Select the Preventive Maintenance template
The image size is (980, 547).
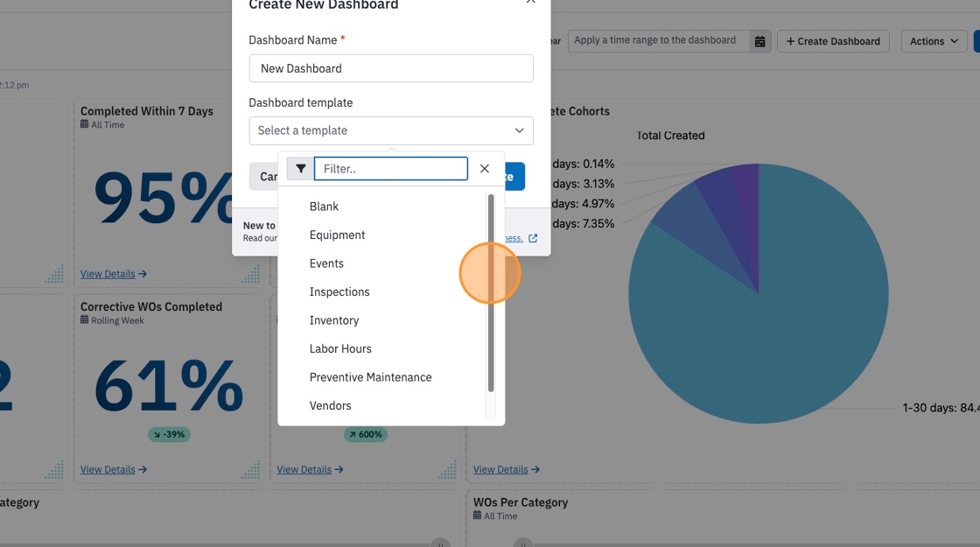point(371,377)
